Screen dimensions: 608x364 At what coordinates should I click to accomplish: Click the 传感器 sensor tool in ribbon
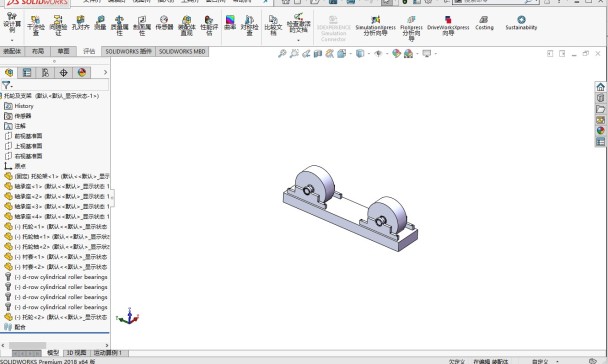pos(164,23)
